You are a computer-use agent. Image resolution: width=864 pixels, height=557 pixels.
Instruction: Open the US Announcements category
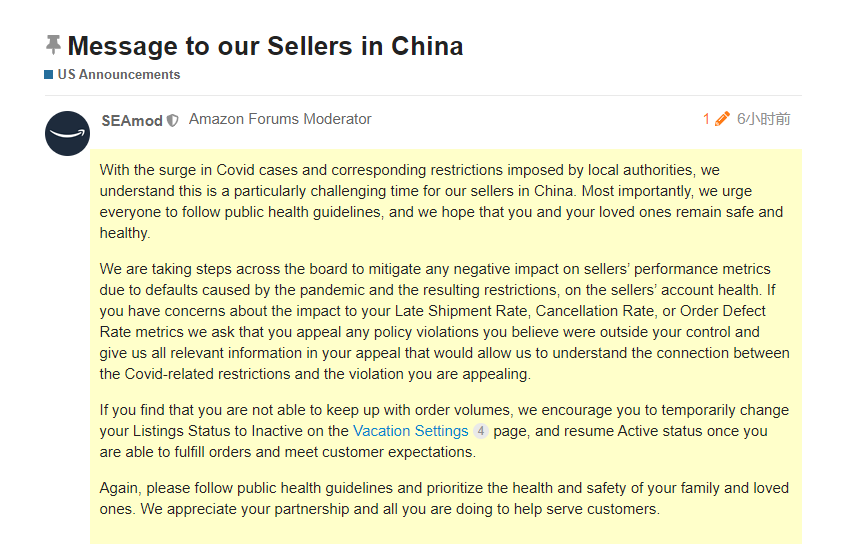pyautogui.click(x=118, y=75)
